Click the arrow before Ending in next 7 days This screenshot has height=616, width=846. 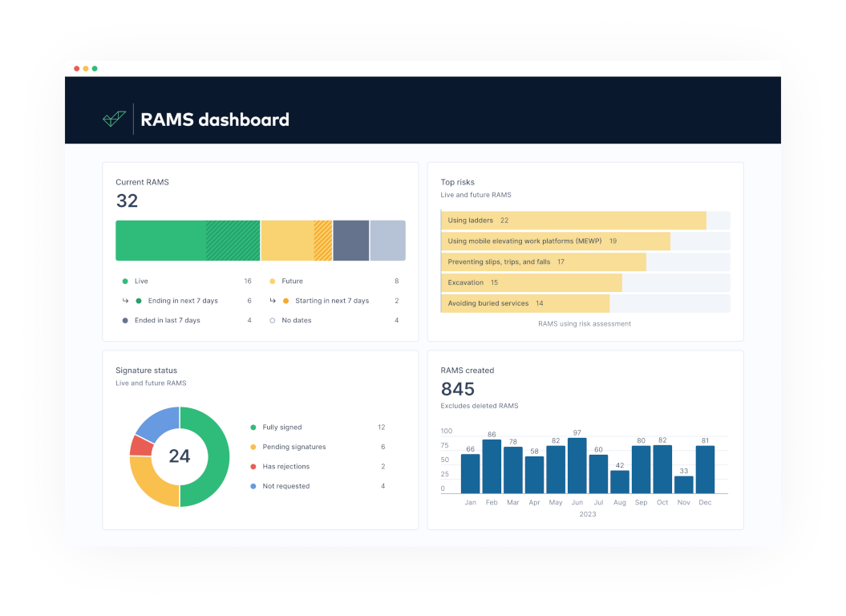pyautogui.click(x=125, y=301)
